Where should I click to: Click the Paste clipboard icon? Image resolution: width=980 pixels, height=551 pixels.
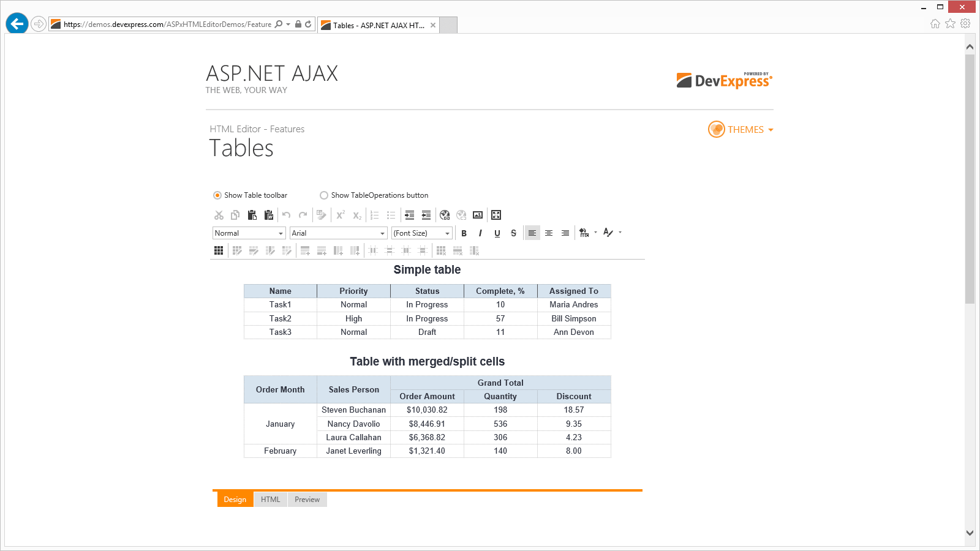(x=252, y=215)
